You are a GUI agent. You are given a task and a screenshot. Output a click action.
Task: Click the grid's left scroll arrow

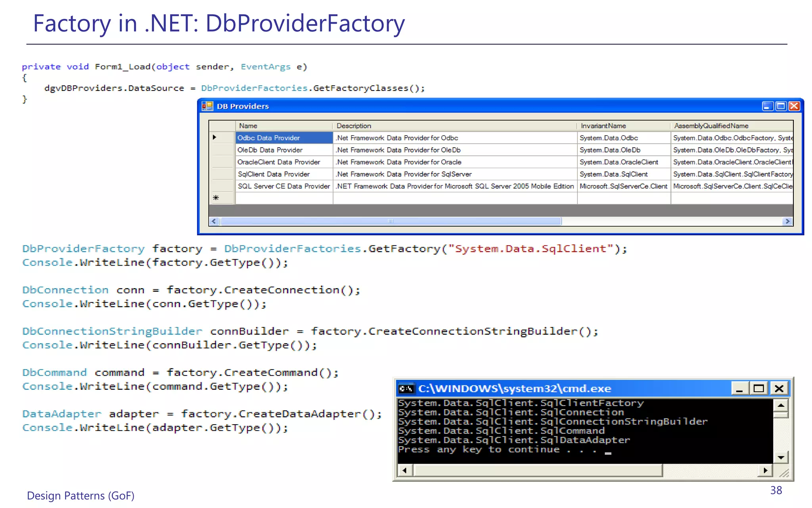214,221
